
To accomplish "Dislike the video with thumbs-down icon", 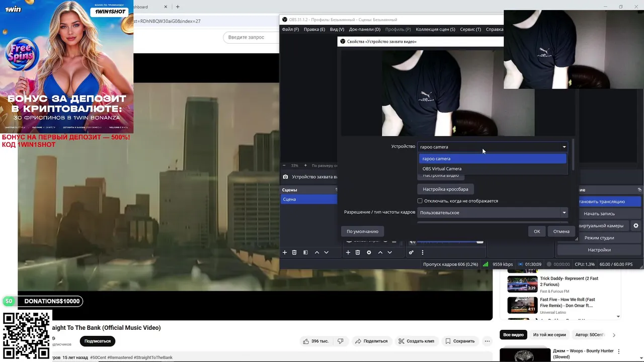I will click(x=341, y=341).
